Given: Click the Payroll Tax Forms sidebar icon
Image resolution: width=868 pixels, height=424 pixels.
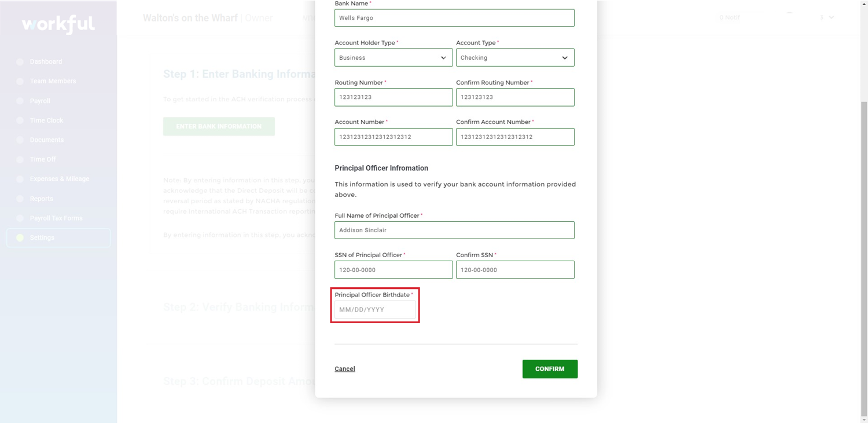Looking at the screenshot, I should (20, 218).
